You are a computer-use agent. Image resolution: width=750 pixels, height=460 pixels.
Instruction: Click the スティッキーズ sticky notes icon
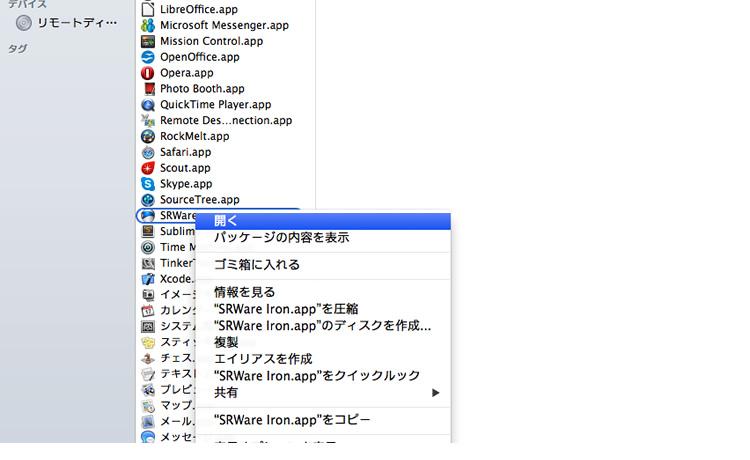(148, 342)
